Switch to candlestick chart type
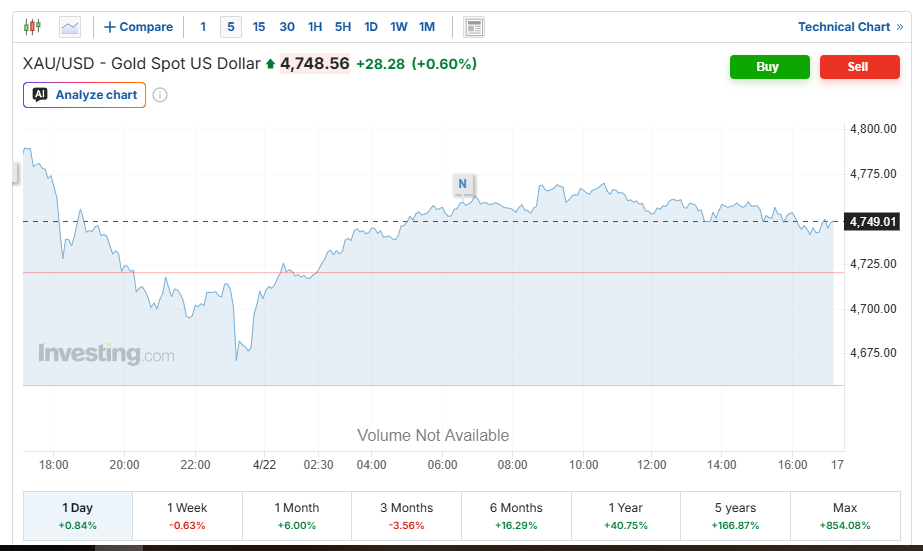 [33, 27]
